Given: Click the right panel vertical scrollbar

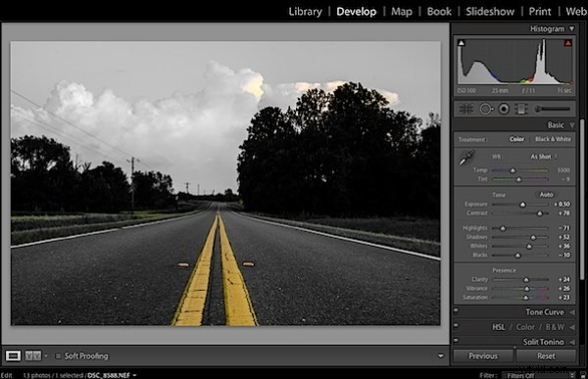Looking at the screenshot, I should pos(582,199).
